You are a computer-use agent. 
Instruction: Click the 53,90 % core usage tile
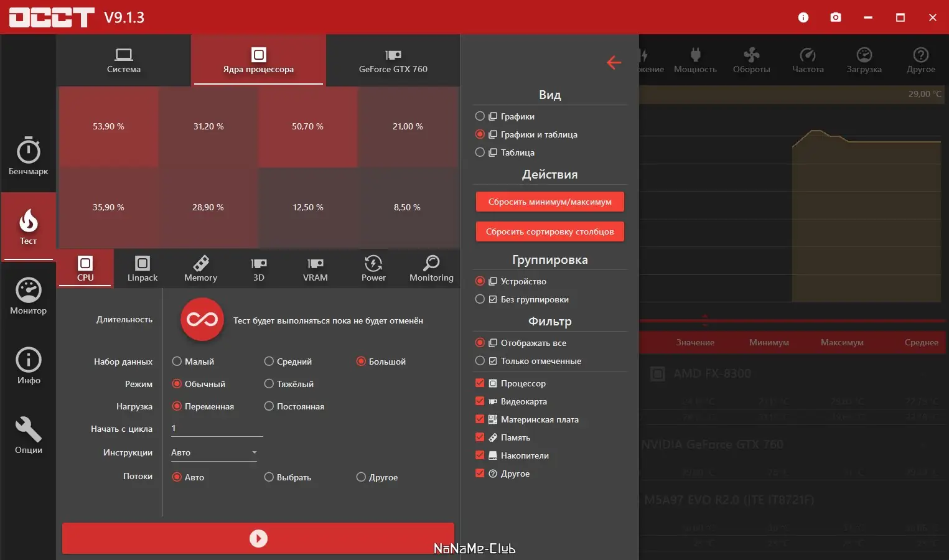[x=108, y=127]
